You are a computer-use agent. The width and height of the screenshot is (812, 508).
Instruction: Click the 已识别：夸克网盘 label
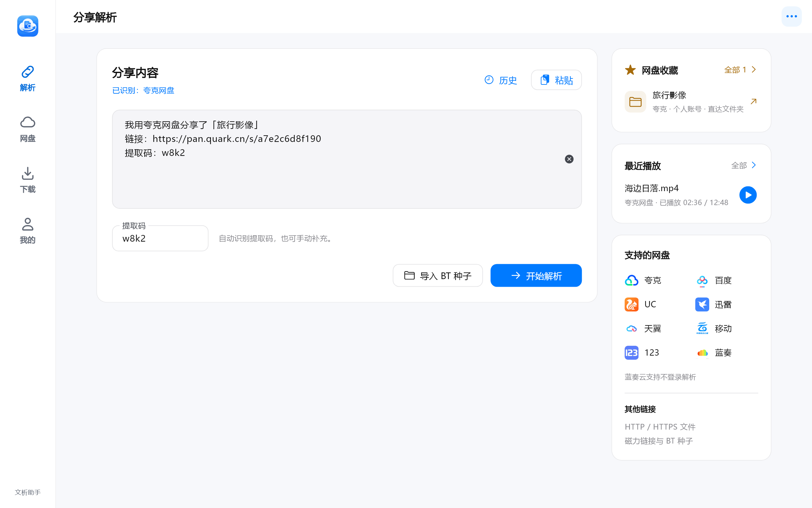143,90
